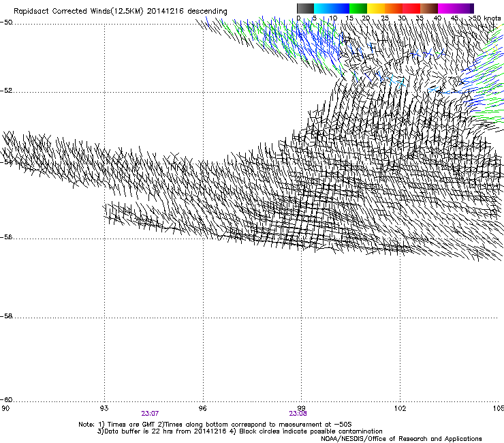Viewport: 504px width, 443px height.
Task: Click the latitude label '-58'
Action: click(x=6, y=316)
